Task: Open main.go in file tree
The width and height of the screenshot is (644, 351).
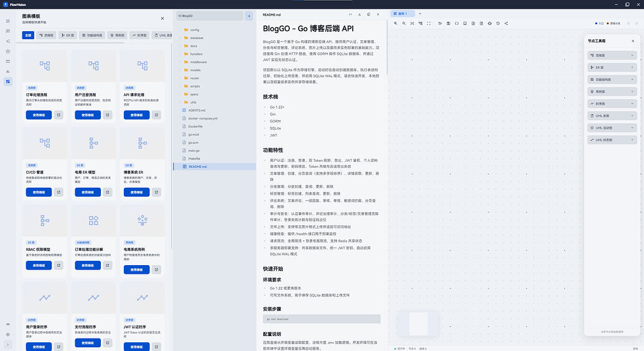Action: click(215, 151)
